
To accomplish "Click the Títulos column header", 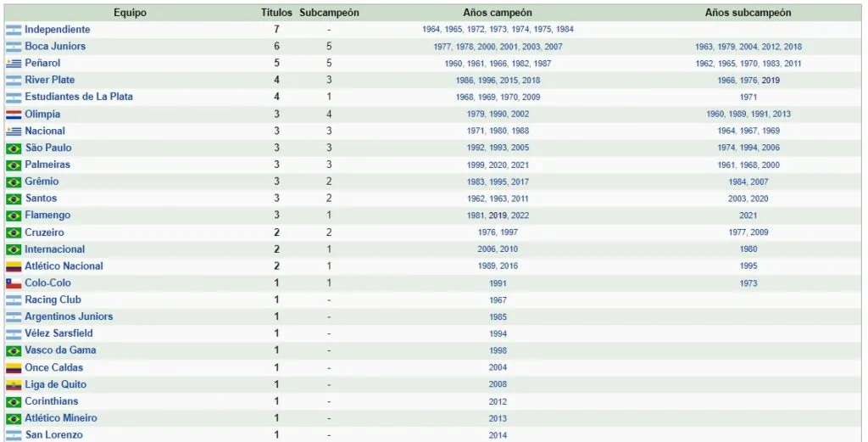I will tap(276, 13).
